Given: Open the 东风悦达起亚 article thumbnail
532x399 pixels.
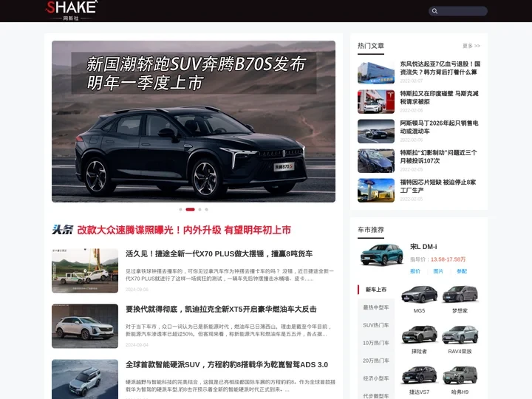Looking at the screenshot, I should point(376,72).
